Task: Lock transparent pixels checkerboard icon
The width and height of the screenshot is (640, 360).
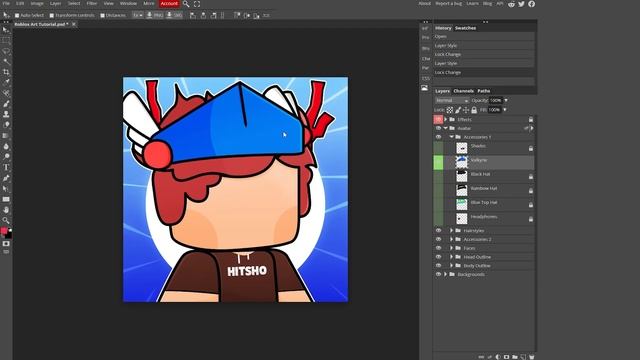Action: [x=449, y=110]
